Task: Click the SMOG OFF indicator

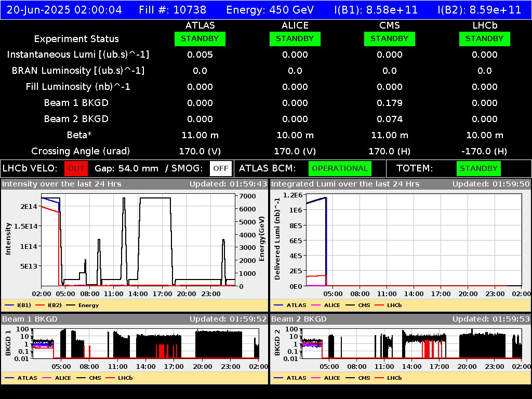Action: pos(221,169)
